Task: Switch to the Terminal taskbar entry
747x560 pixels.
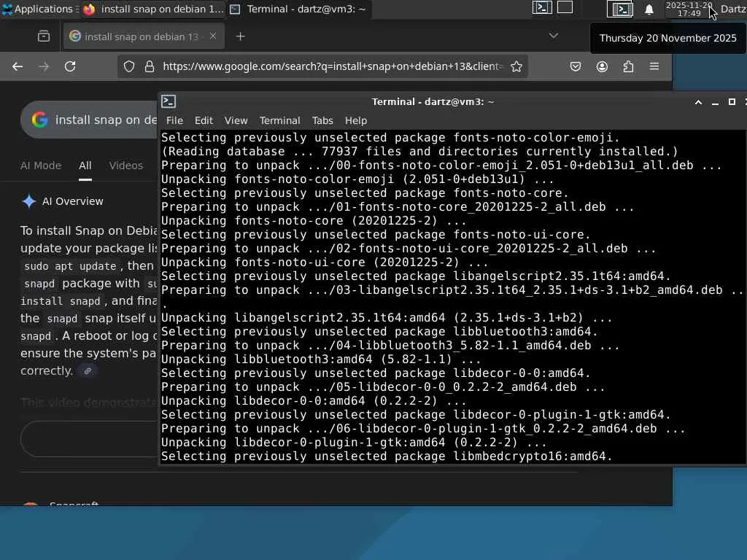Action: click(298, 9)
